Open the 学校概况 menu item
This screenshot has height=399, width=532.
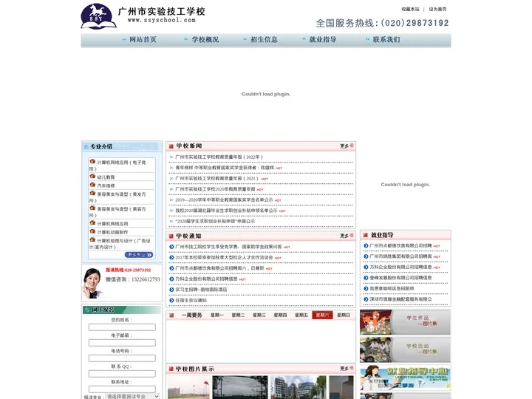point(205,40)
